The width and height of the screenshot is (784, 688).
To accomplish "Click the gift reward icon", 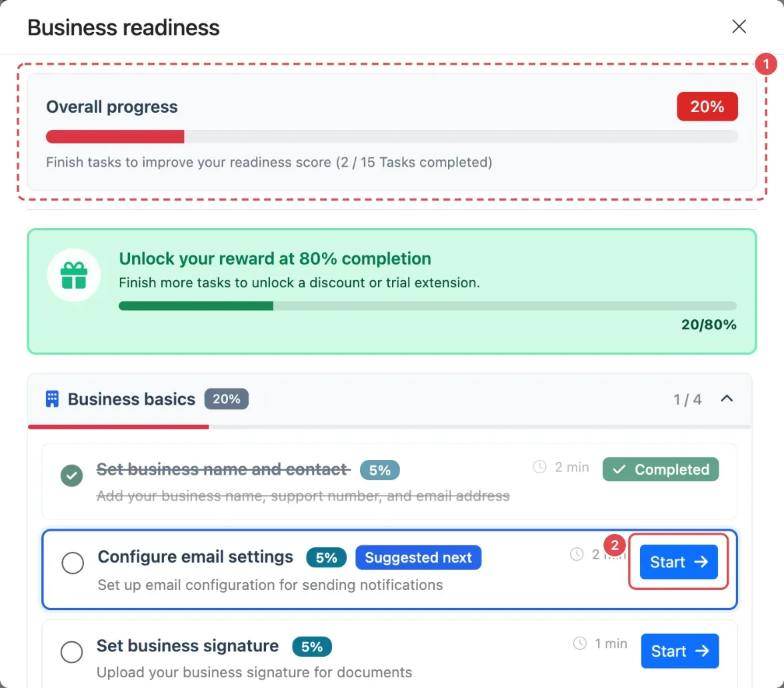I will coord(74,275).
